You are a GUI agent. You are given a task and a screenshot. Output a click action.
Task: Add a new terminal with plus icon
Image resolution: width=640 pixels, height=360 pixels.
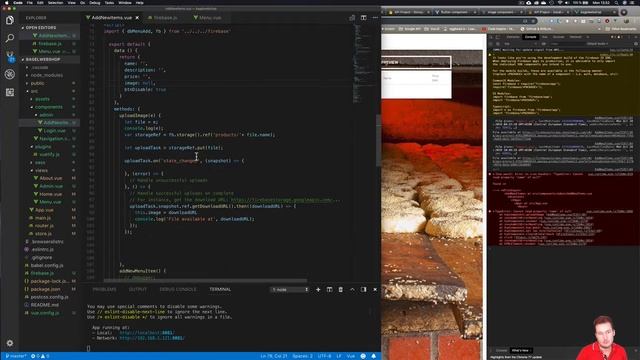(x=318, y=289)
